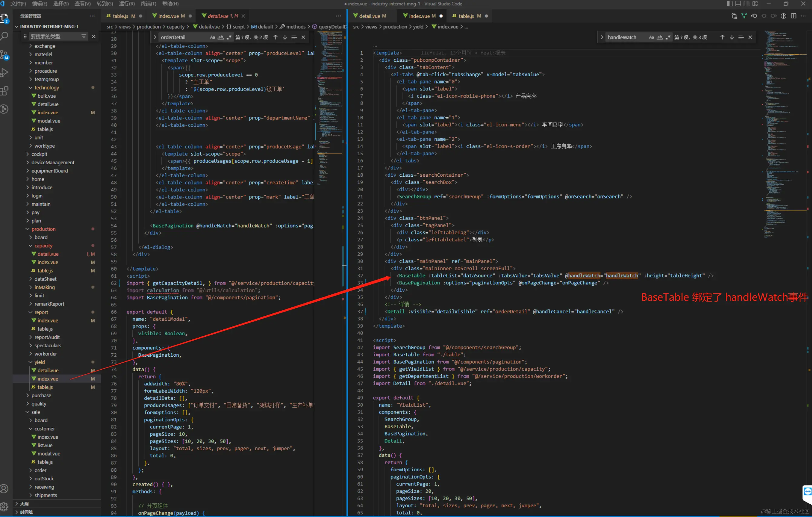
Task: Go to next match in handleWatch find widget
Action: tap(731, 37)
